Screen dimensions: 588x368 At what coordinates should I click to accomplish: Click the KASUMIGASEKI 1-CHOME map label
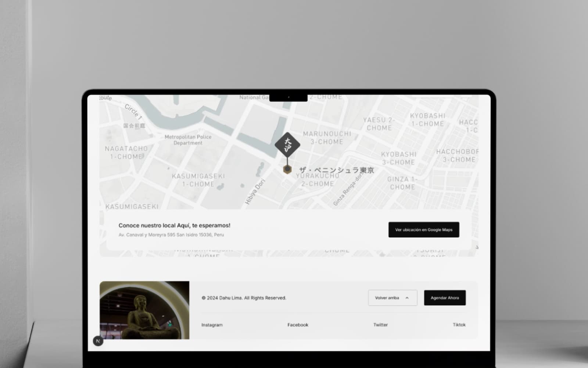tap(198, 180)
